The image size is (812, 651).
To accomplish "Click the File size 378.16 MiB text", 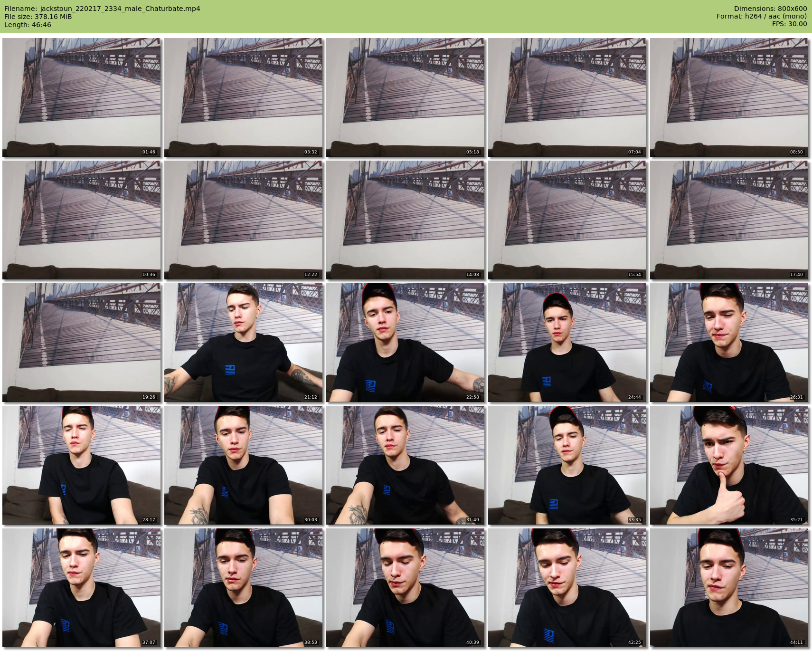I will pyautogui.click(x=38, y=17).
